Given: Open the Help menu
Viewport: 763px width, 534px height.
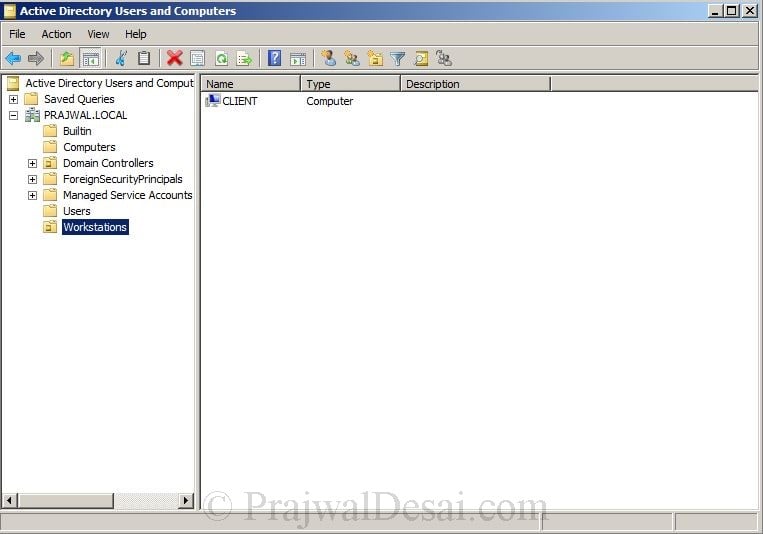Looking at the screenshot, I should [x=136, y=34].
